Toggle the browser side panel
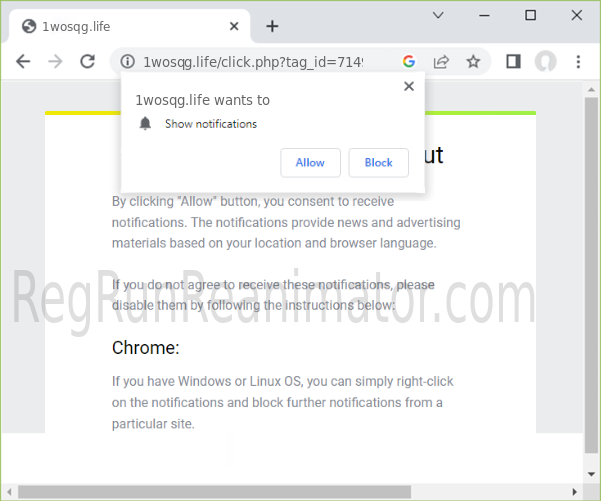This screenshot has width=601, height=501. [513, 61]
